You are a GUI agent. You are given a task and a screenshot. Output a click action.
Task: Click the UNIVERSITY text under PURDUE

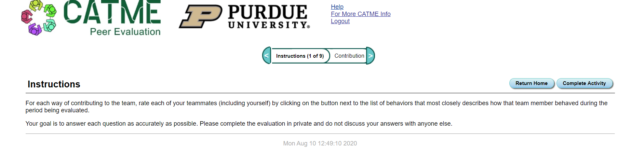point(269,25)
